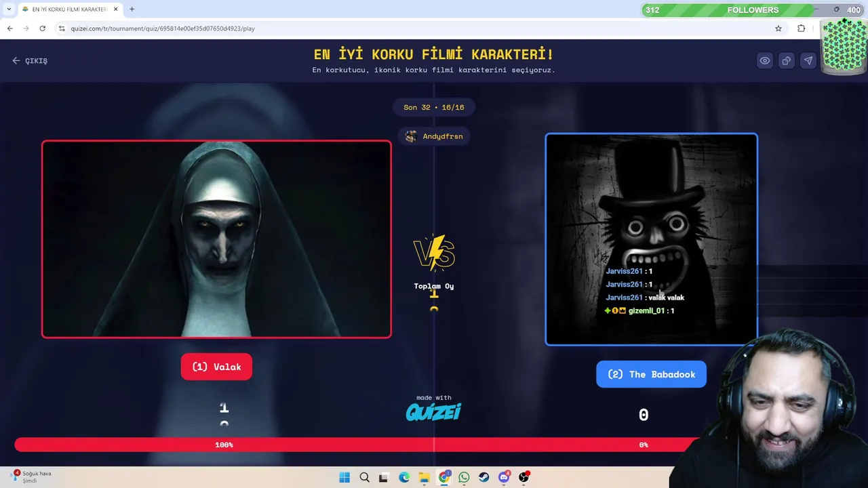Open the Windows Start menu

[344, 477]
